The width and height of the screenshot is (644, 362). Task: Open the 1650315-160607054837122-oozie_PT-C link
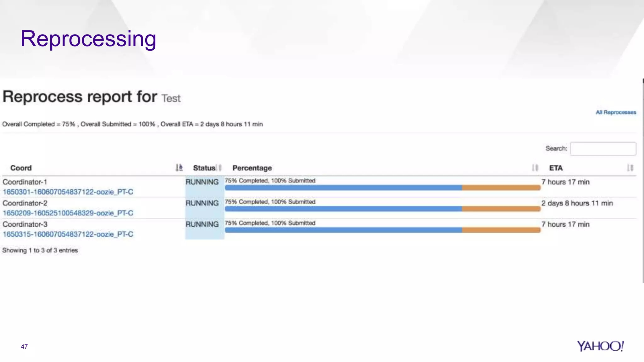(x=68, y=234)
